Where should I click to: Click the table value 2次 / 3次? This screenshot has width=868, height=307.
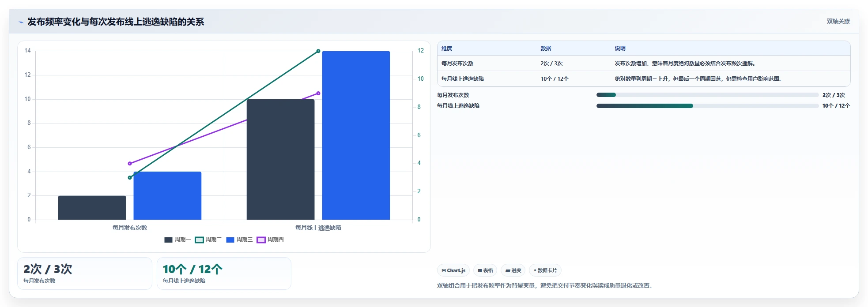pos(551,64)
